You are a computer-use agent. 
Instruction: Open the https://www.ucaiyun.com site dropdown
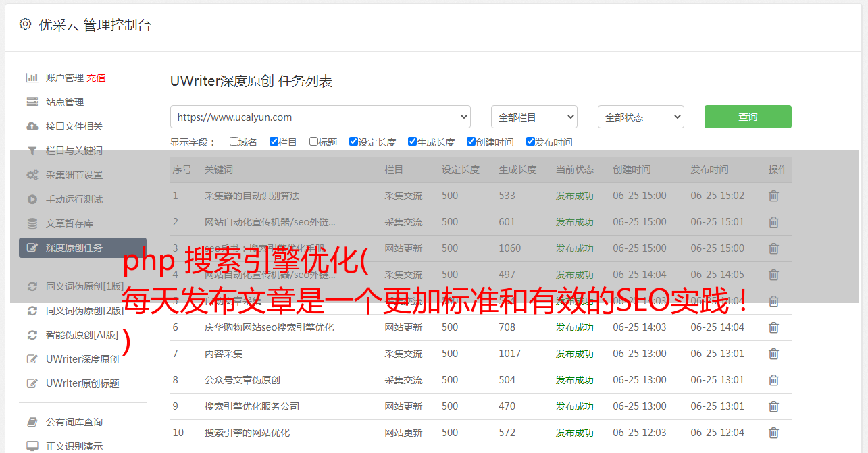[x=320, y=117]
